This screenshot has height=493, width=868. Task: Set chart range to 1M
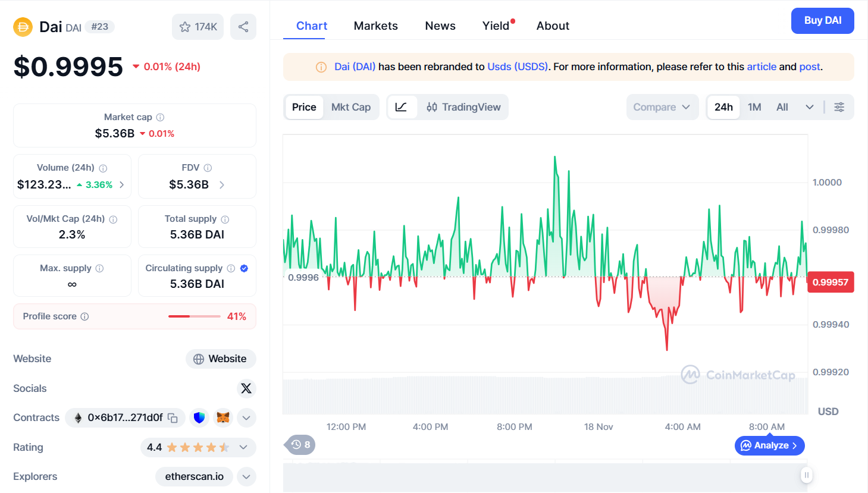754,107
